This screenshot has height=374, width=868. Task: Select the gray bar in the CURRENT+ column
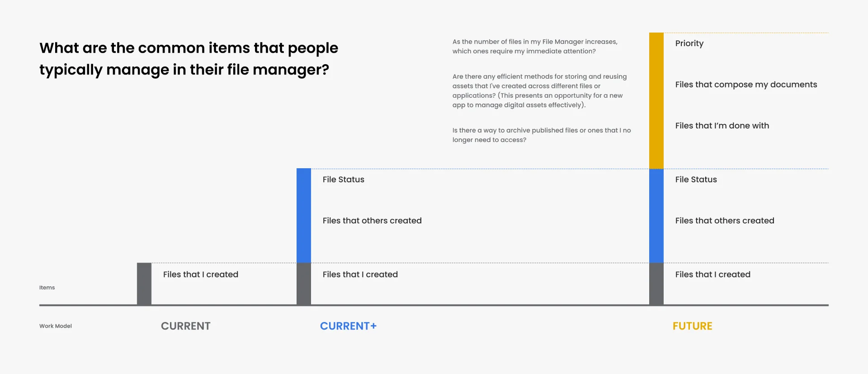[303, 284]
